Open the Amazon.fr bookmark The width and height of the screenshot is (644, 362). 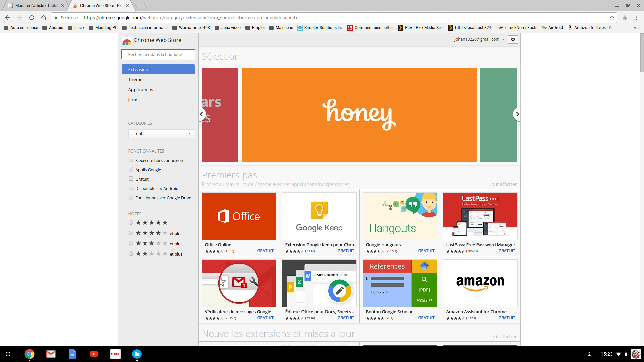click(x=590, y=28)
